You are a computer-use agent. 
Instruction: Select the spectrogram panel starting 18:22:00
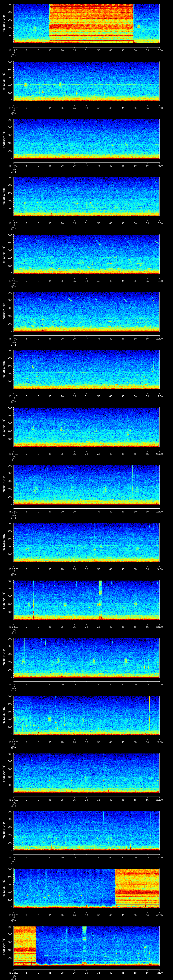(x=87, y=485)
